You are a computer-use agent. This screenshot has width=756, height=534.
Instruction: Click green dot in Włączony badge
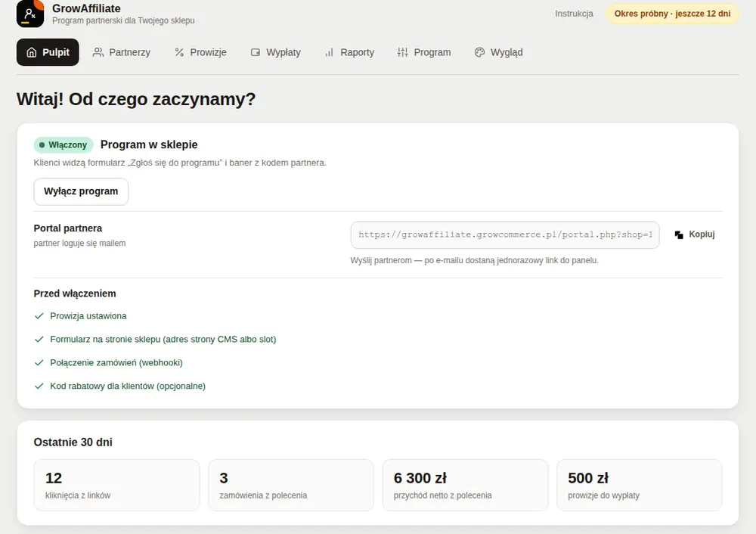point(42,144)
